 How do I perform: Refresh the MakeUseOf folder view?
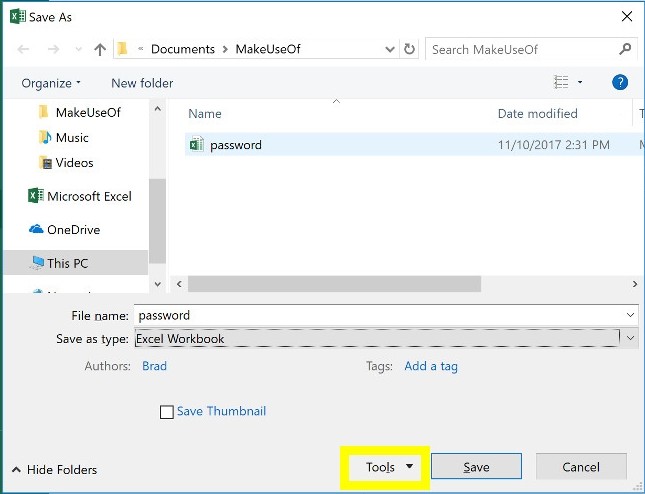409,49
